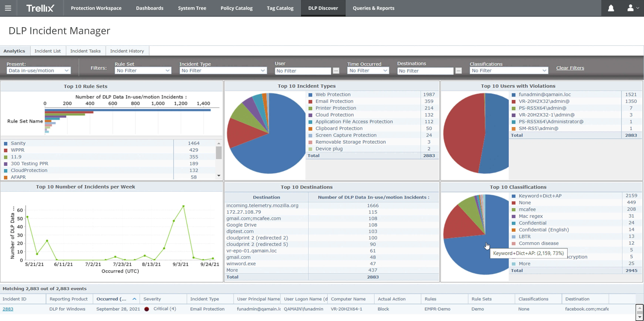Image resolution: width=644 pixels, height=321 pixels.
Task: Click the Critical severity red dot
Action: [147, 309]
